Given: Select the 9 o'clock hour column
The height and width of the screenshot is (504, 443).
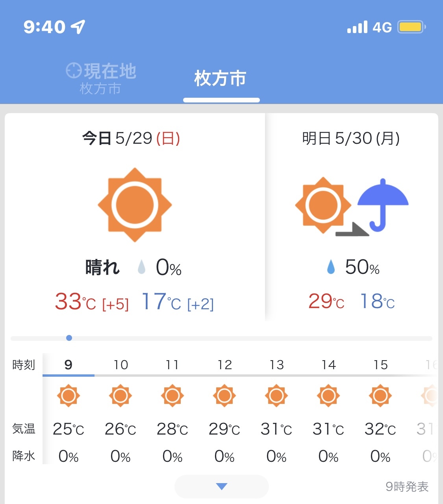Looking at the screenshot, I should click(69, 365).
